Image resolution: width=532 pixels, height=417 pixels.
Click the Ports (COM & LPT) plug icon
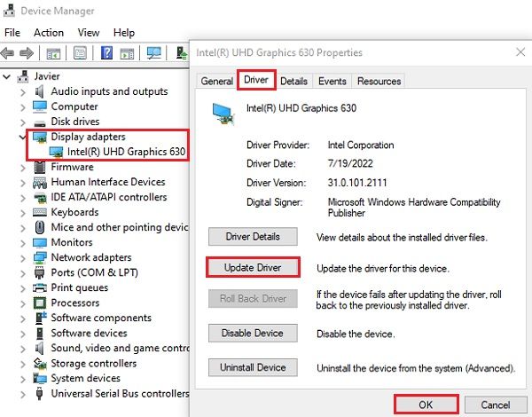(40, 272)
